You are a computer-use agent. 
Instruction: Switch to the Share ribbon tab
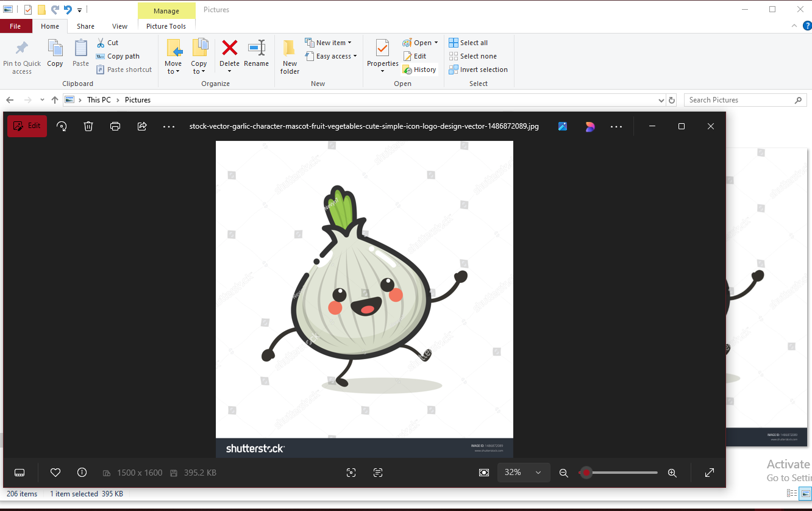click(x=85, y=26)
